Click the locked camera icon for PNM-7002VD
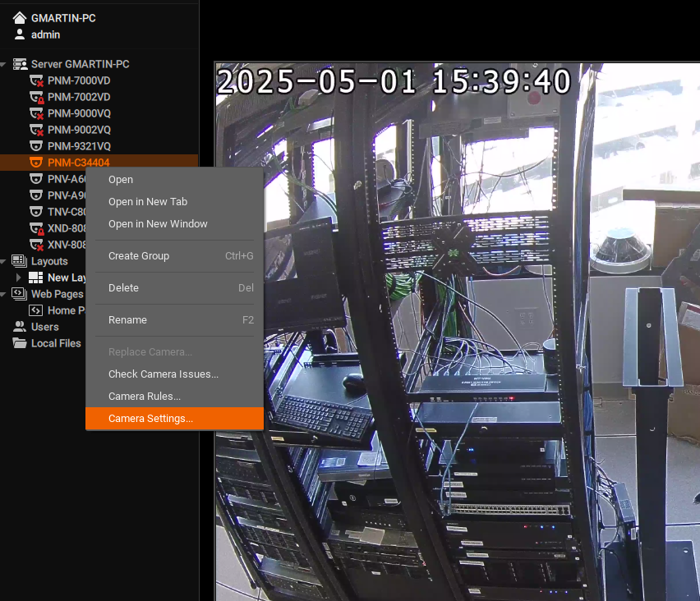Screen dimensions: 700x601 tap(35, 96)
